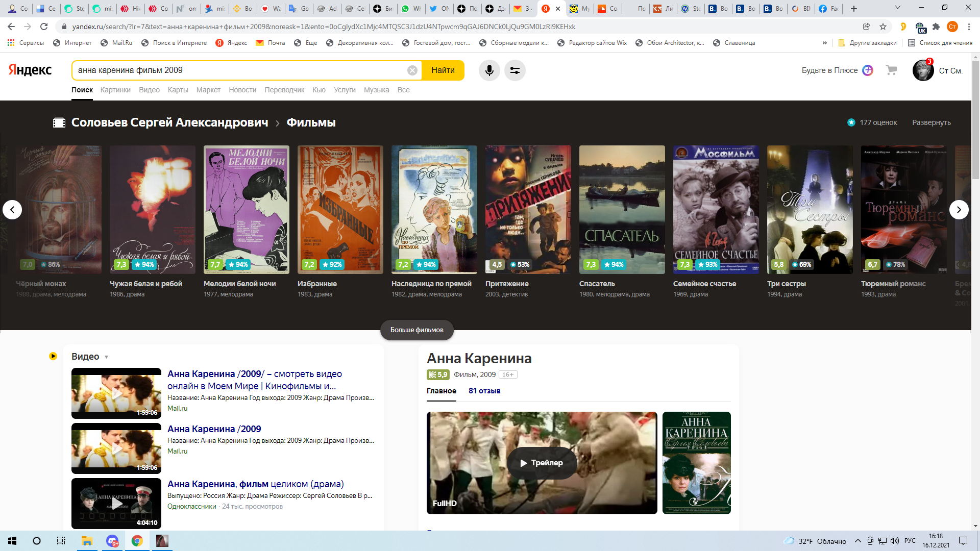
Task: Open volume control in system tray
Action: point(894,541)
